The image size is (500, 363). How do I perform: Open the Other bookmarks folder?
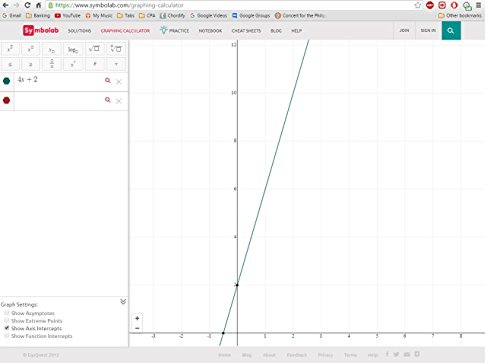point(460,15)
